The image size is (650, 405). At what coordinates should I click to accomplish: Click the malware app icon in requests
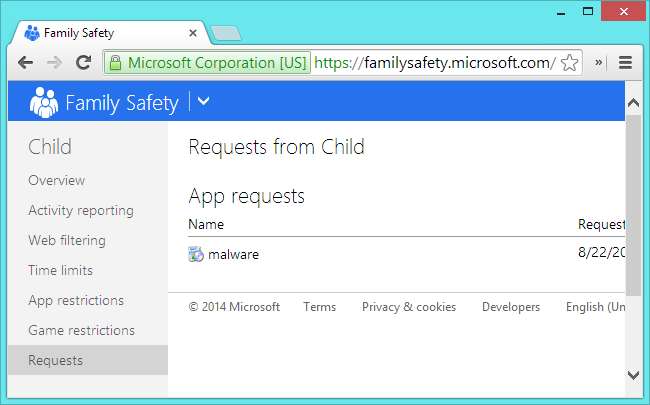point(196,254)
